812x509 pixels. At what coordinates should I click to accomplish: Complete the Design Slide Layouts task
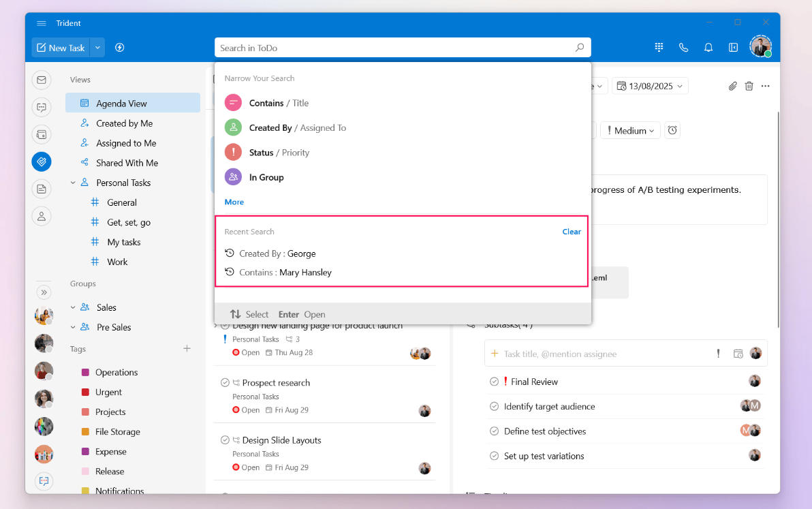click(x=225, y=440)
